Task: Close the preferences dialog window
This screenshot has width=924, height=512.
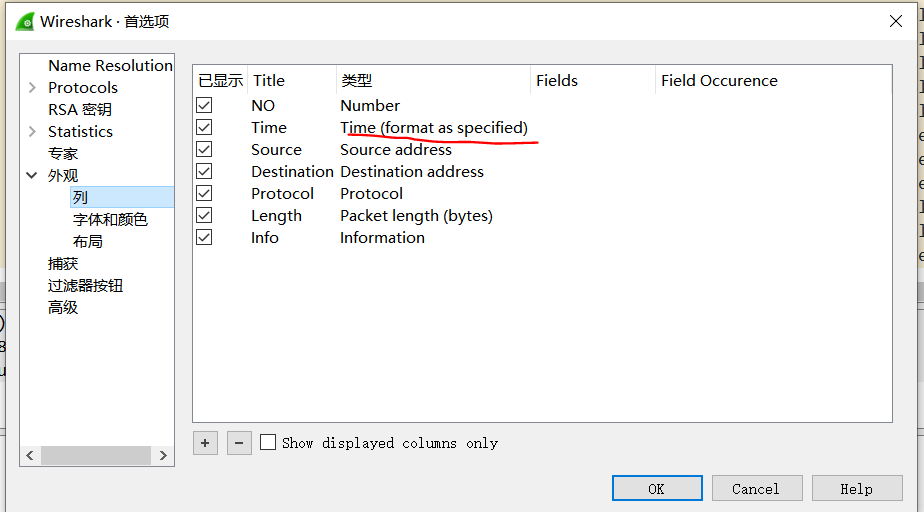Action: [x=894, y=21]
